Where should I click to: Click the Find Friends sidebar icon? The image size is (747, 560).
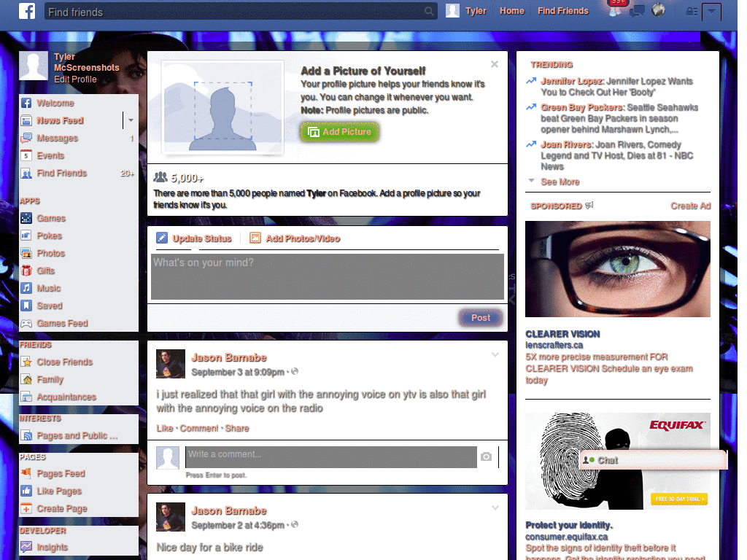click(26, 173)
